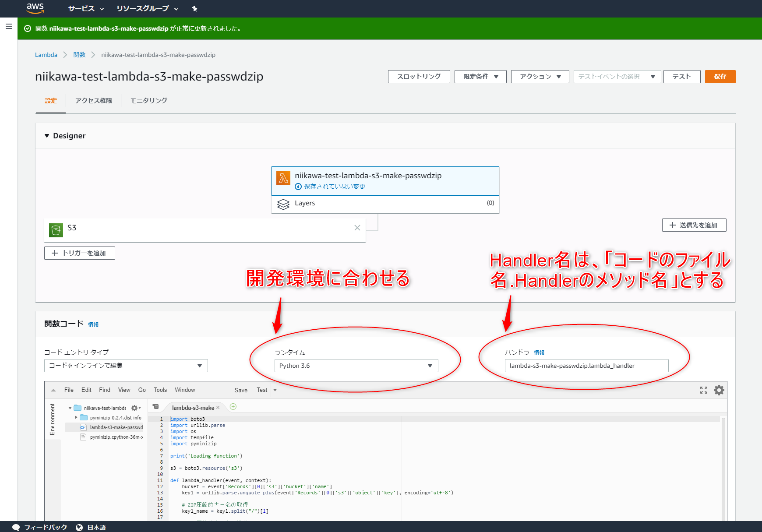The image size is (762, 532).
Task: Expand the pyminizip-0.2.4.dist-info folder
Action: tap(77, 418)
